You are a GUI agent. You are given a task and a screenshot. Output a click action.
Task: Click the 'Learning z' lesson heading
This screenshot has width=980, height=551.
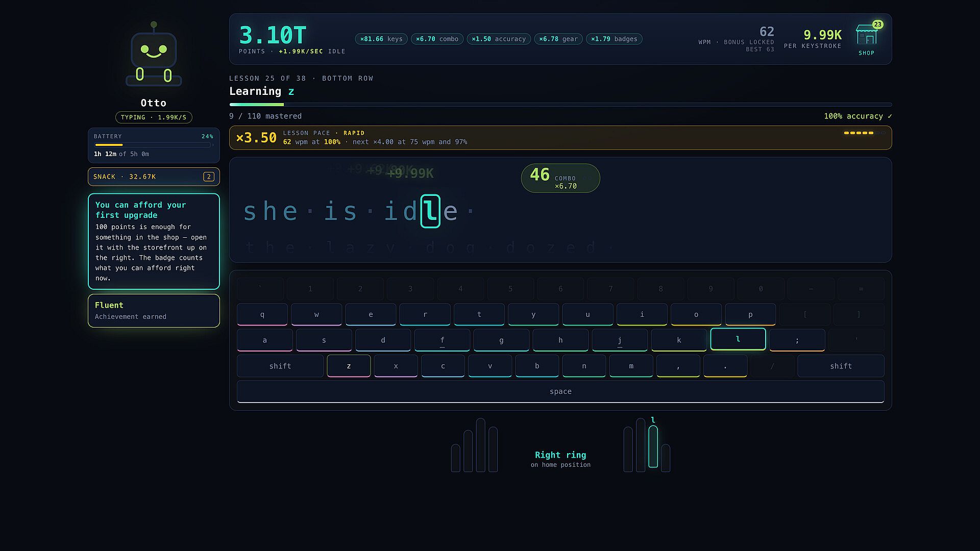point(262,91)
